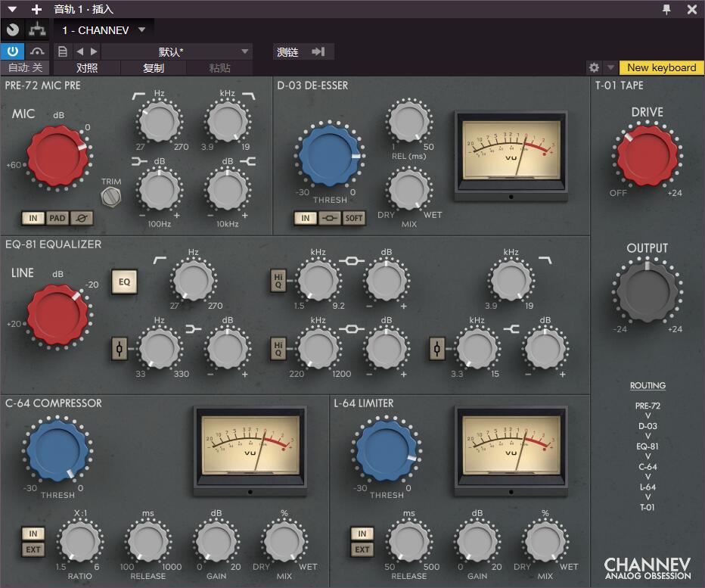Toggle limiter EXT button
The width and height of the screenshot is (705, 588).
click(x=362, y=549)
